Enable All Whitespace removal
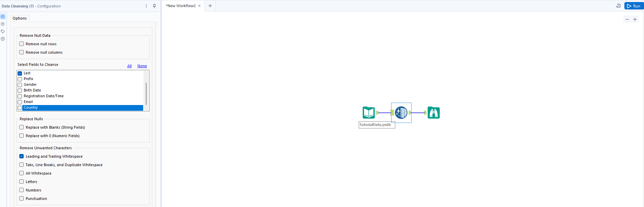The height and width of the screenshot is (207, 644). pos(22,173)
